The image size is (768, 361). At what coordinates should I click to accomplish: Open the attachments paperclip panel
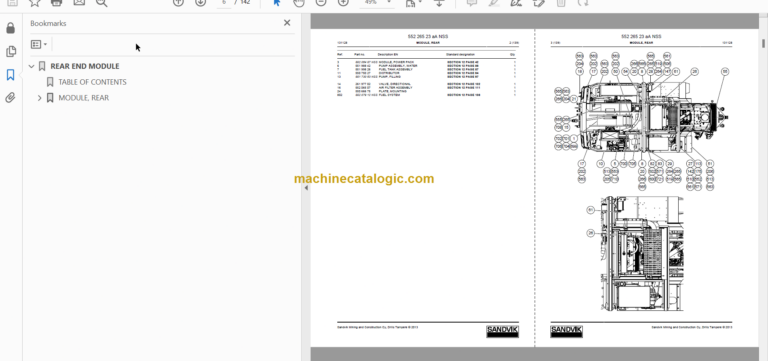[10, 97]
